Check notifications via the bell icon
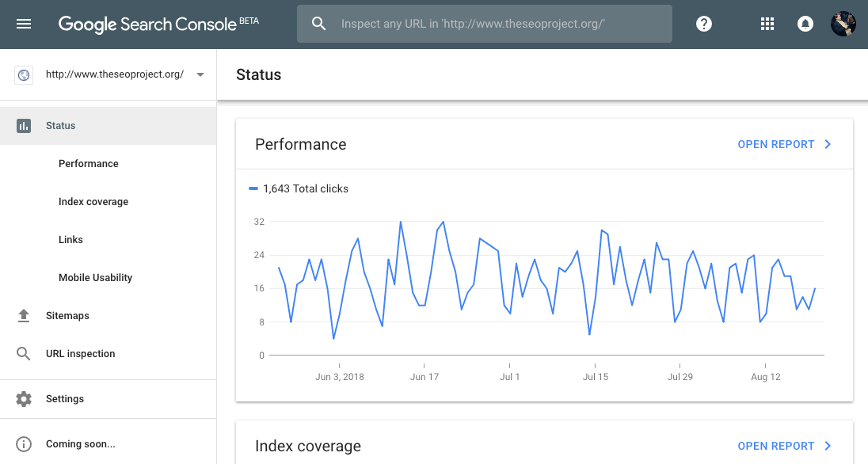Image resolution: width=868 pixels, height=464 pixels. point(805,24)
